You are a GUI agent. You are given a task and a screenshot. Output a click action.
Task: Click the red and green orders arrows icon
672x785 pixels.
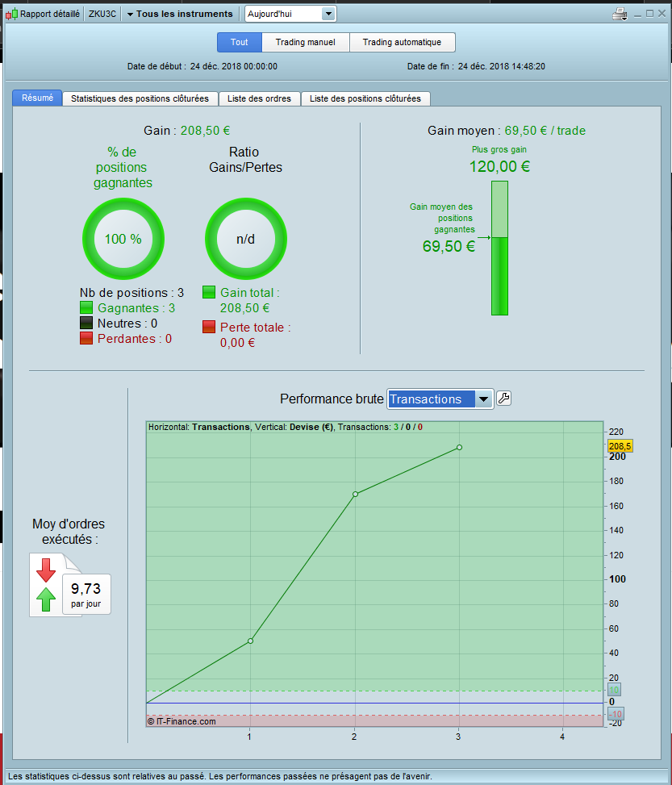[46, 585]
